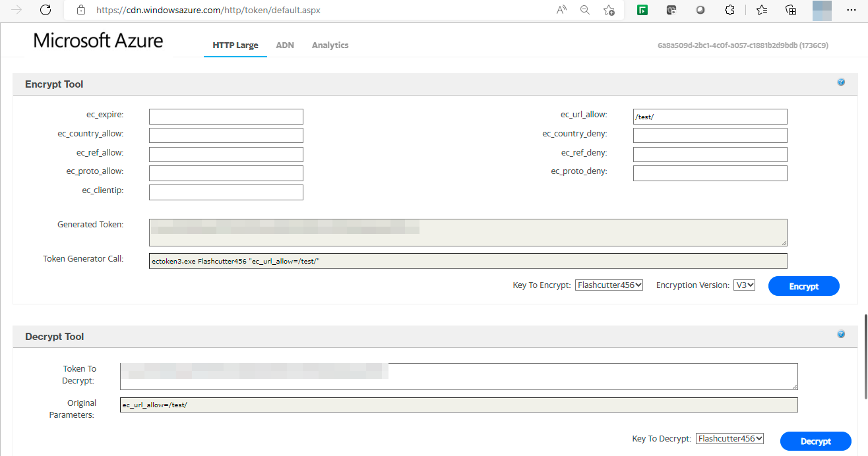Click the page vertical scrollbar thumb
This screenshot has height=456, width=868.
pos(865,356)
